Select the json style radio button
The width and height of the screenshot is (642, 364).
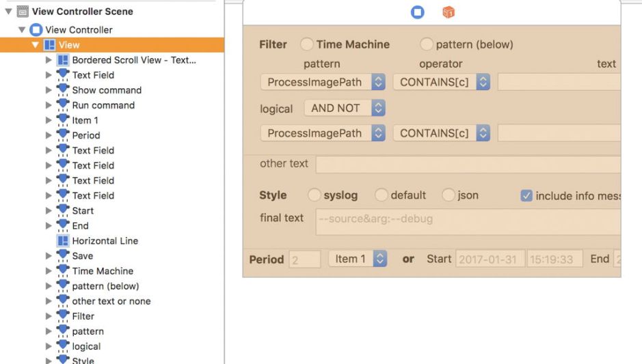click(449, 195)
